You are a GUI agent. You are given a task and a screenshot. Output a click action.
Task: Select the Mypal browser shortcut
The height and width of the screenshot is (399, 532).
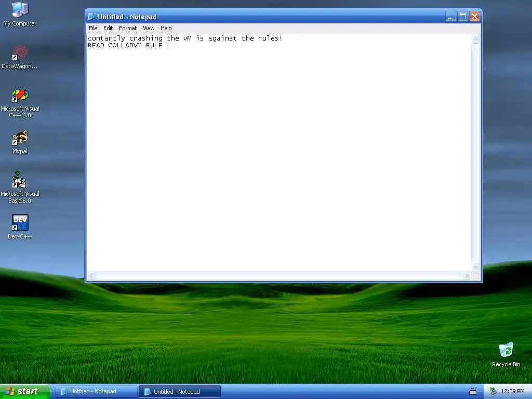pos(20,142)
